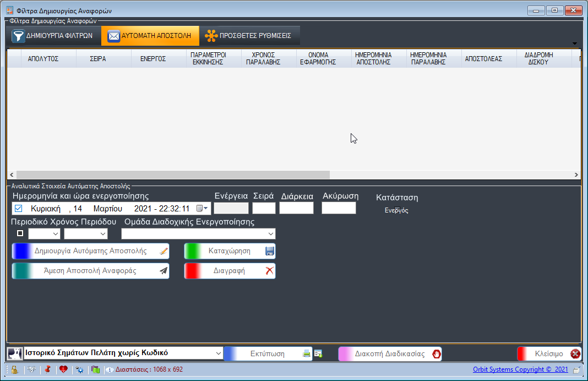This screenshot has height=381, width=588.
Task: Click the lock icon in status bar
Action: (14, 369)
